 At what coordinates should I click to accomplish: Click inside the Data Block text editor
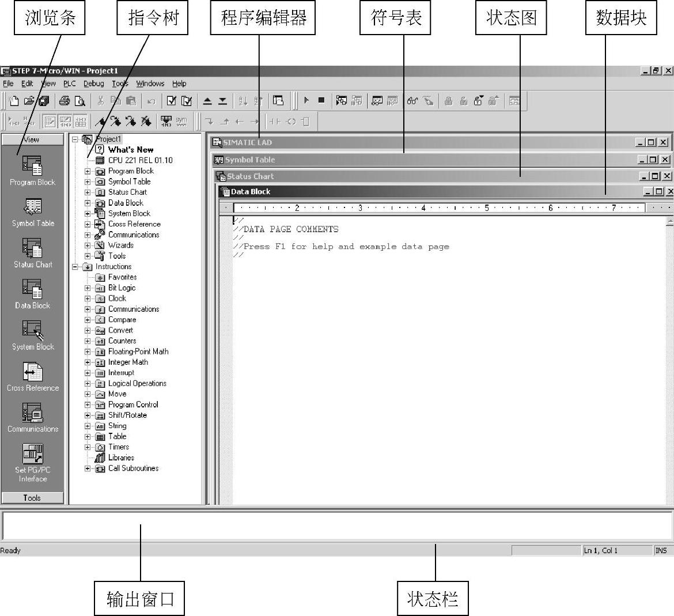(449, 360)
